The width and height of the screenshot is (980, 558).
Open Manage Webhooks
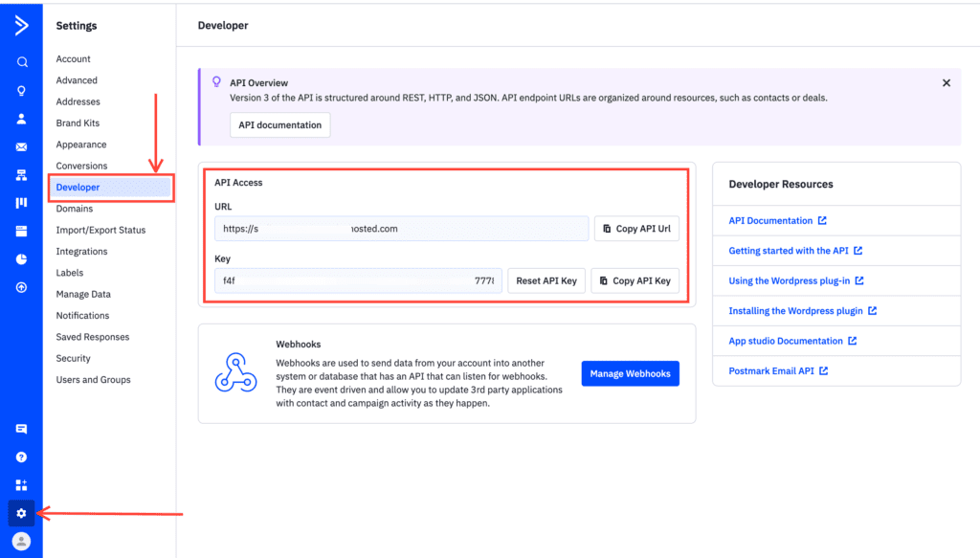pos(630,373)
